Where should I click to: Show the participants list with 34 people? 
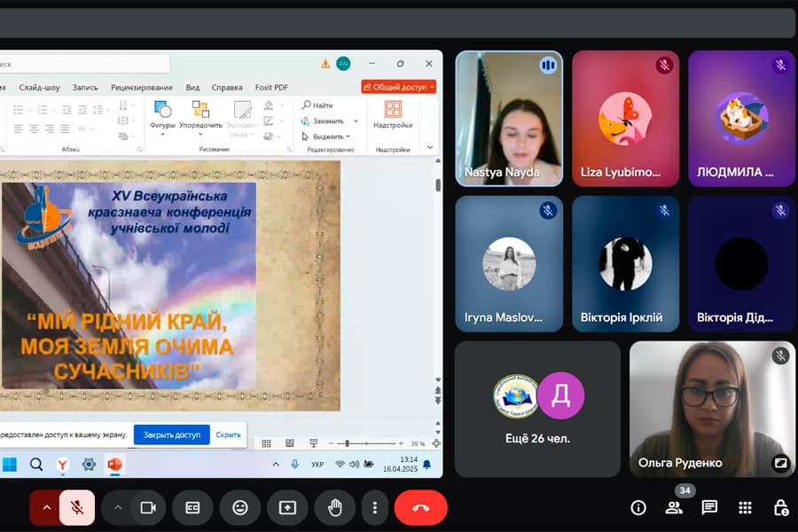point(674,507)
